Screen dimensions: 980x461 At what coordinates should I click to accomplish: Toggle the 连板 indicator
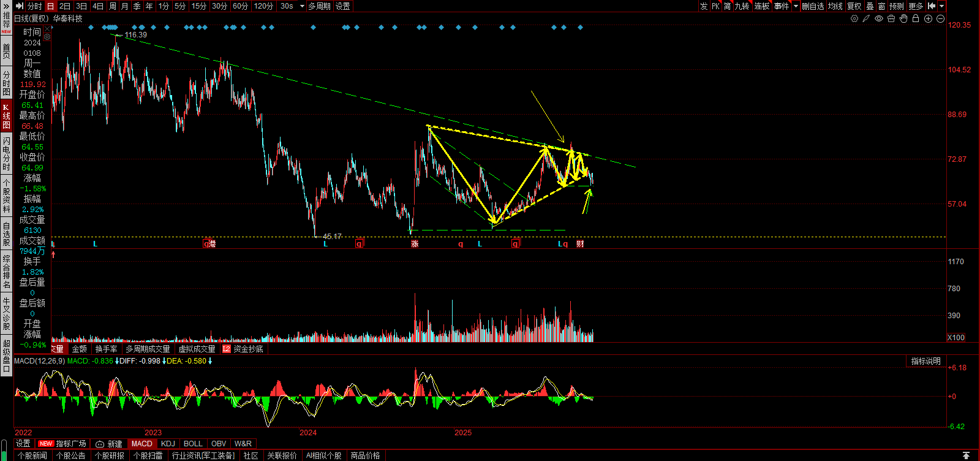pos(761,6)
